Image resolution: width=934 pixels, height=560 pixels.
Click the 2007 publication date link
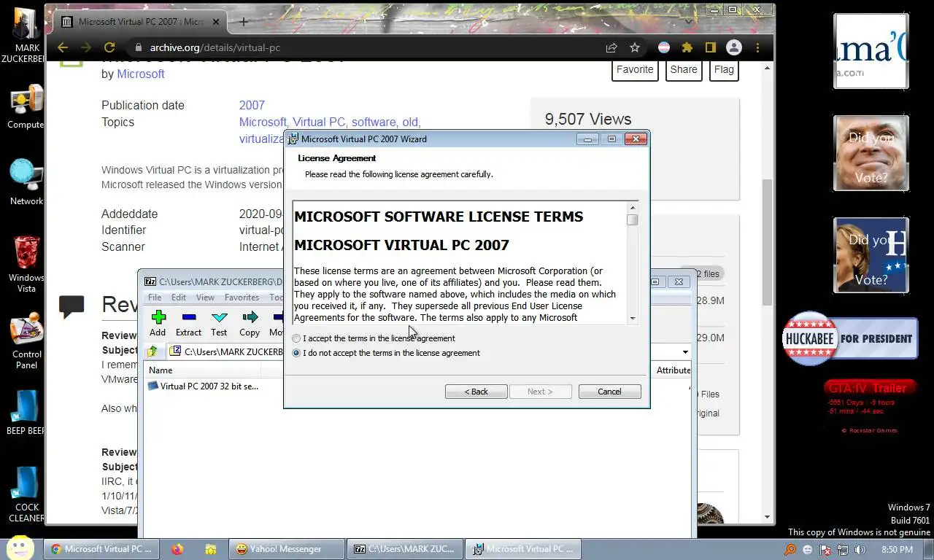tap(252, 105)
